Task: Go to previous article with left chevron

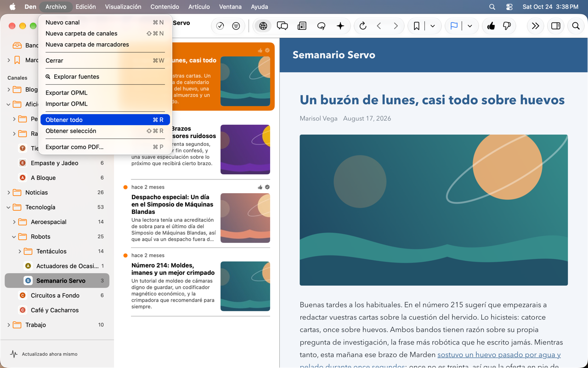Action: point(379,26)
